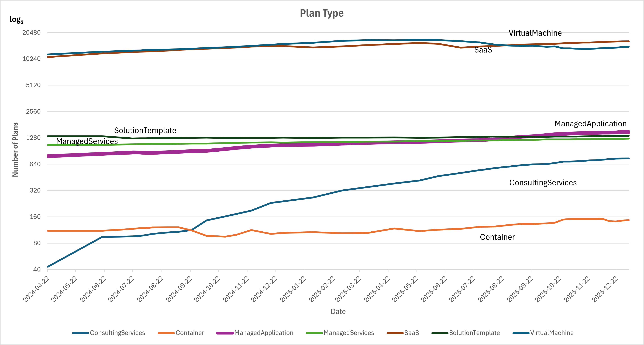Click the Container legend entry text
The image size is (644, 345).
[190, 333]
